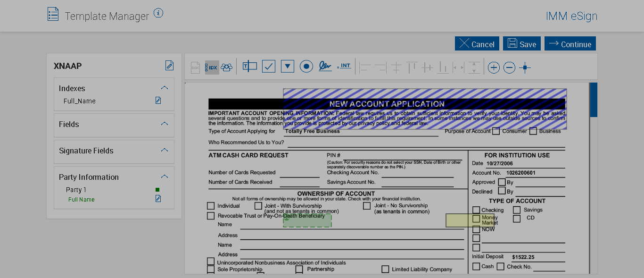Select the signature field tool
Screen dimensions: 644x278
[325, 66]
